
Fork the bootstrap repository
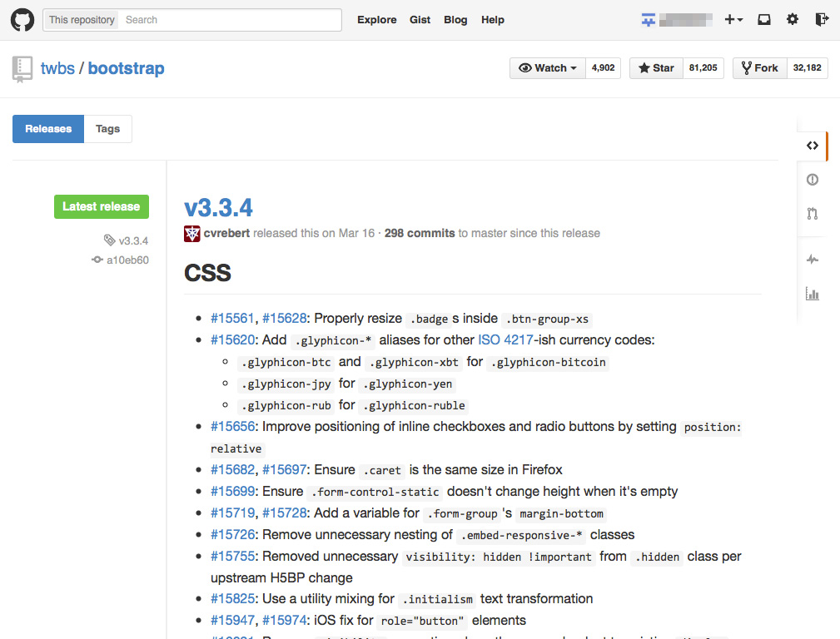coord(759,67)
